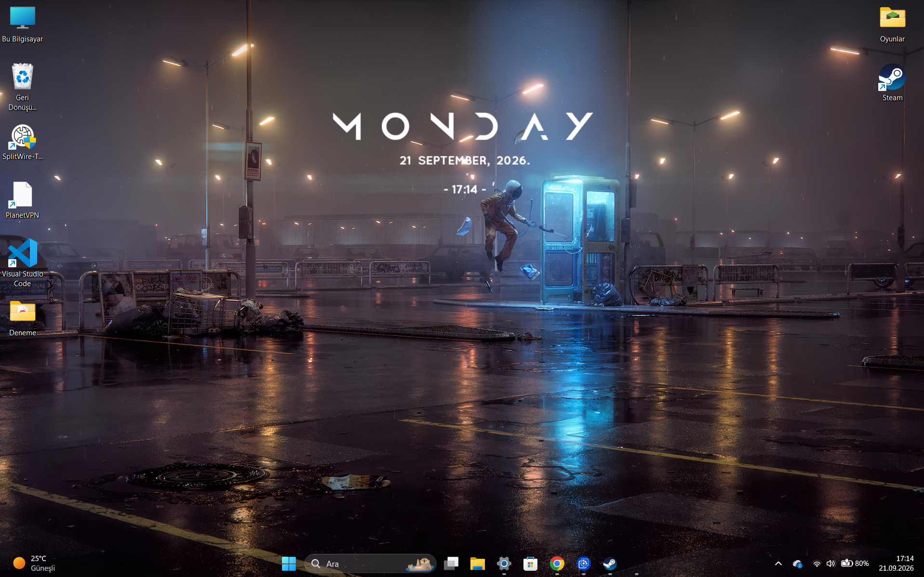Select the Bu Bilgisayar desktop icon
Screen dimensions: 924x577
tap(23, 24)
